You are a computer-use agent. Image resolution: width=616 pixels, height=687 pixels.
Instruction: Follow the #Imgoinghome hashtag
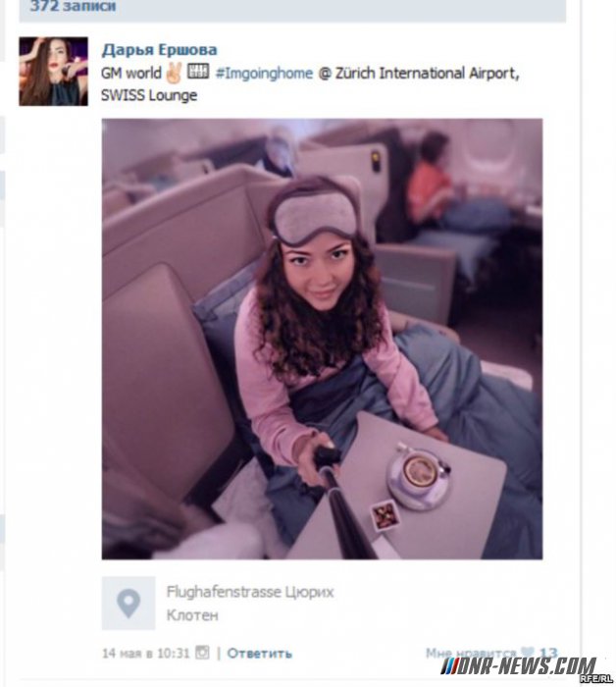tap(264, 73)
